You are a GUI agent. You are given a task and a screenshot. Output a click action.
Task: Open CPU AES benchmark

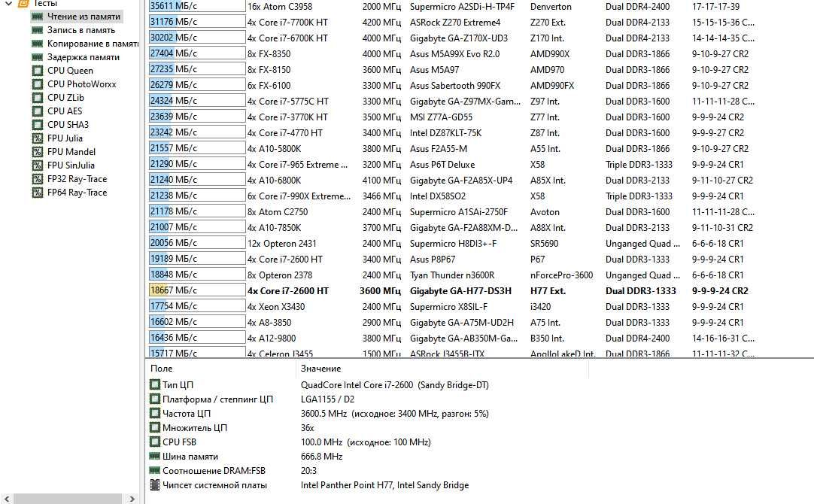[65, 111]
